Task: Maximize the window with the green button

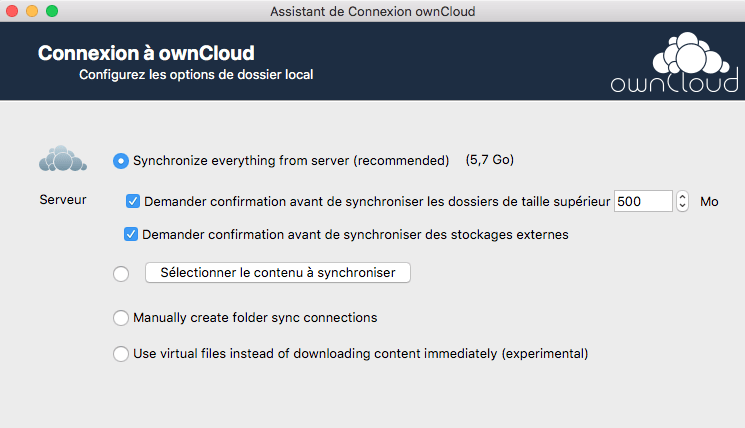Action: tap(52, 11)
